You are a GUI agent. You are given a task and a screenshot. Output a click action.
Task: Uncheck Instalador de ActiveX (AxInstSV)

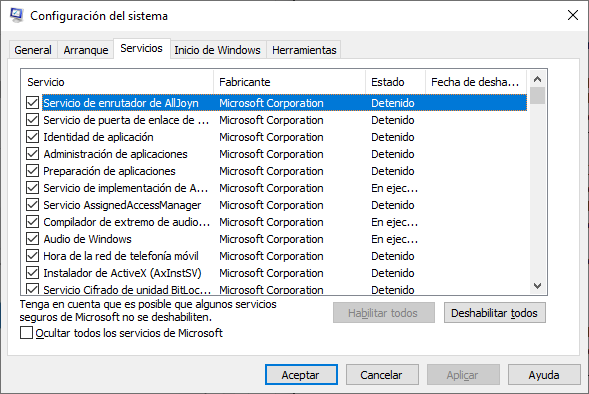pos(33,273)
